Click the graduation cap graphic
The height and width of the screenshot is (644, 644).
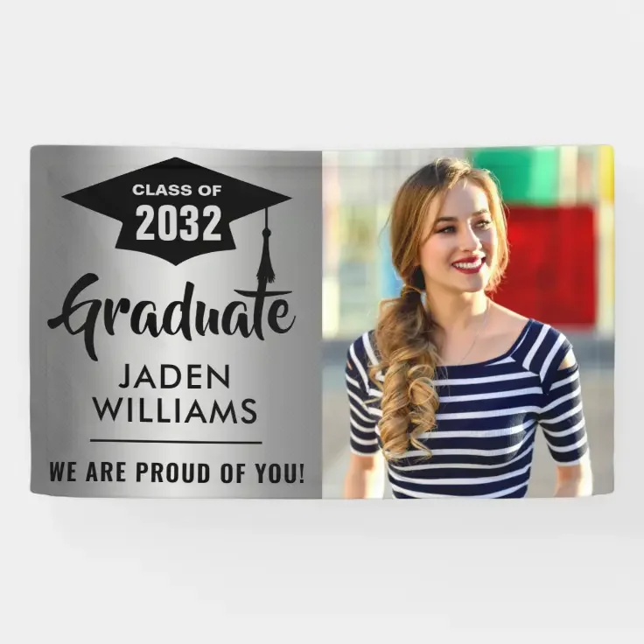click(178, 219)
